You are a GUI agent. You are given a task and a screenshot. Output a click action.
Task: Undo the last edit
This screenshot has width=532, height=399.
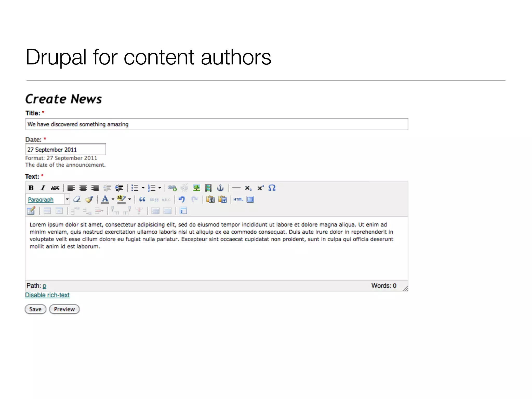pos(182,199)
